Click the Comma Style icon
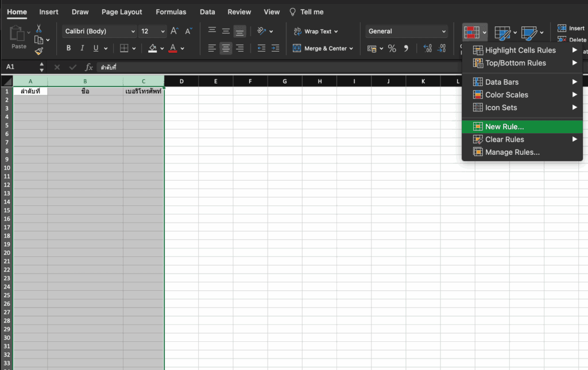Screen dimensions: 588x370 click(x=407, y=48)
